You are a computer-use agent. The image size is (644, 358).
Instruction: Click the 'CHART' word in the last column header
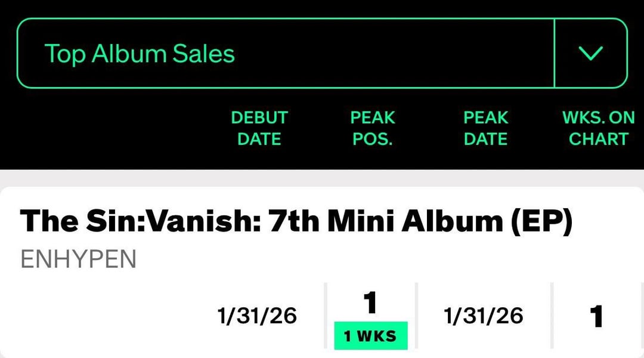point(598,139)
